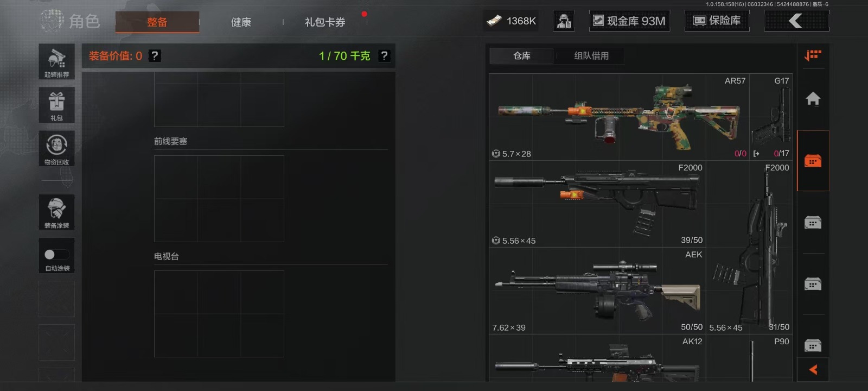Image resolution: width=868 pixels, height=391 pixels.
Task: Select the orange active storage box
Action: pos(813,161)
